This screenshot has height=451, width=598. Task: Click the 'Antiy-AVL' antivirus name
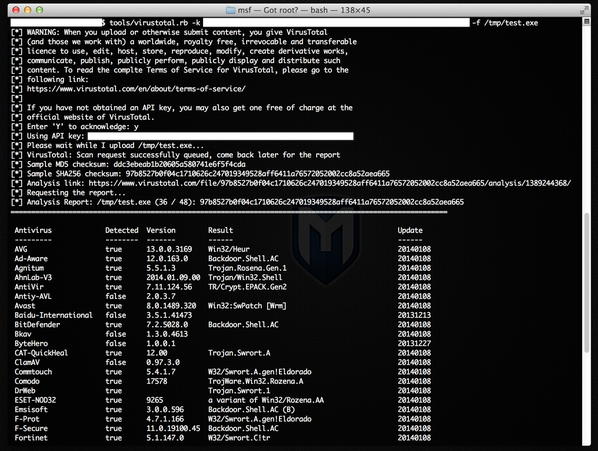(33, 296)
